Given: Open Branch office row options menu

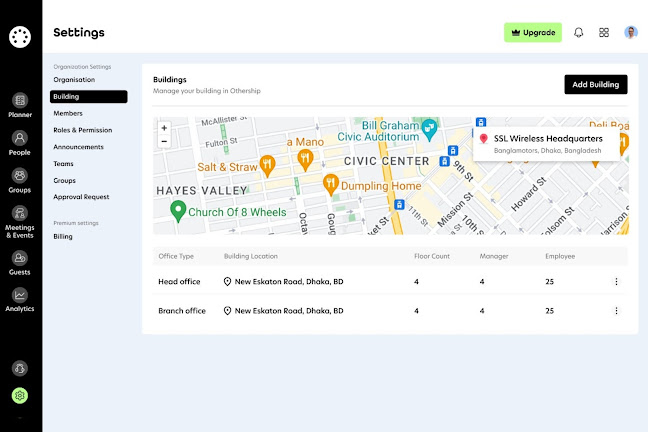Looking at the screenshot, I should (616, 310).
